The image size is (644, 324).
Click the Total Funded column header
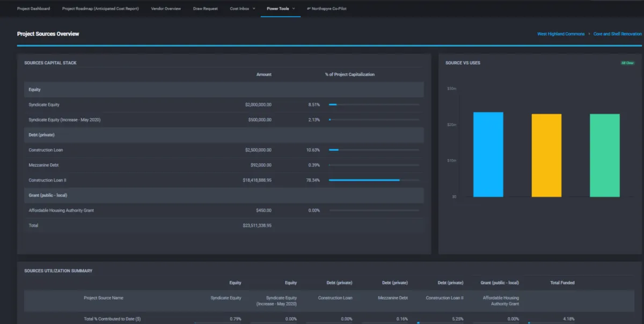click(x=562, y=283)
